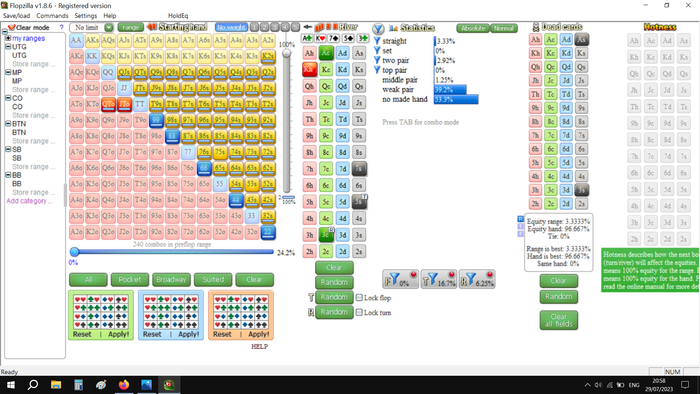The width and height of the screenshot is (700, 394).
Task: Open the Settings menu
Action: pyautogui.click(x=86, y=16)
